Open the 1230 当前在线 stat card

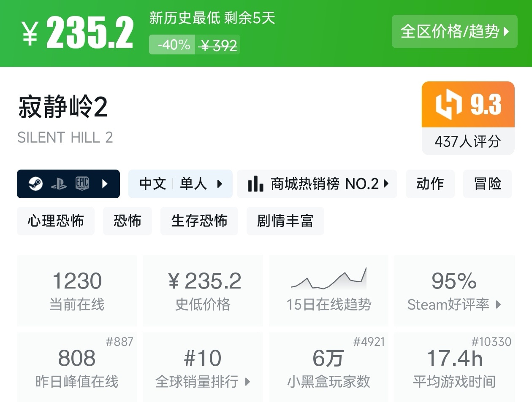[77, 291]
